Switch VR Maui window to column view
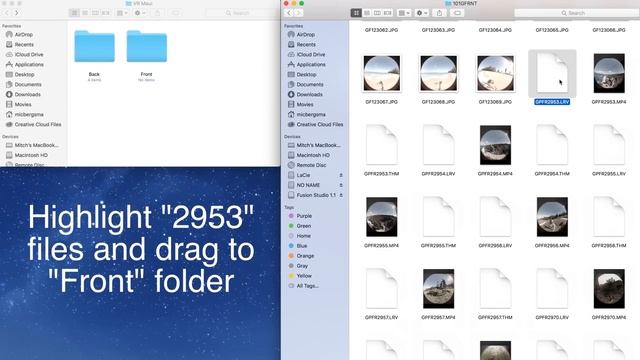 (x=96, y=13)
